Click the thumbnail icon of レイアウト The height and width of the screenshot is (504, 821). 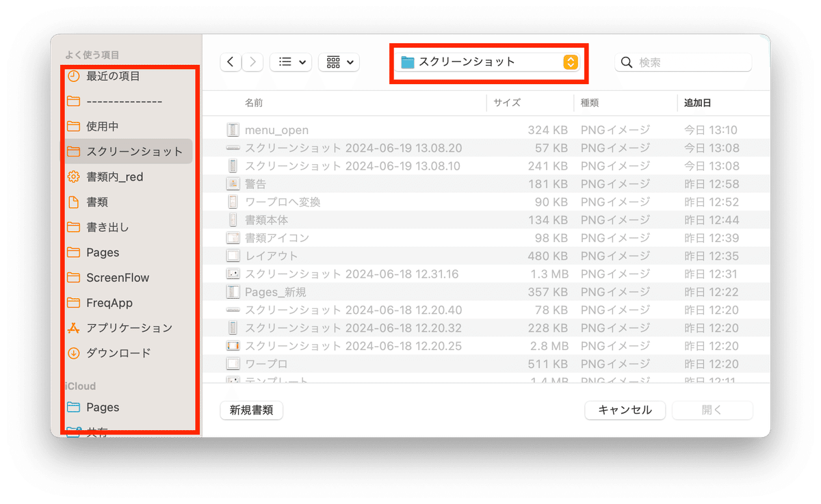point(233,256)
